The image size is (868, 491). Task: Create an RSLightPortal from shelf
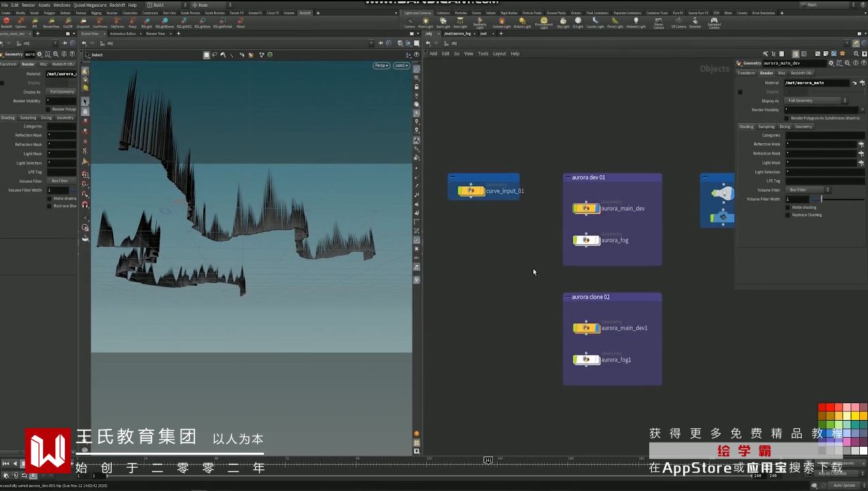[222, 22]
